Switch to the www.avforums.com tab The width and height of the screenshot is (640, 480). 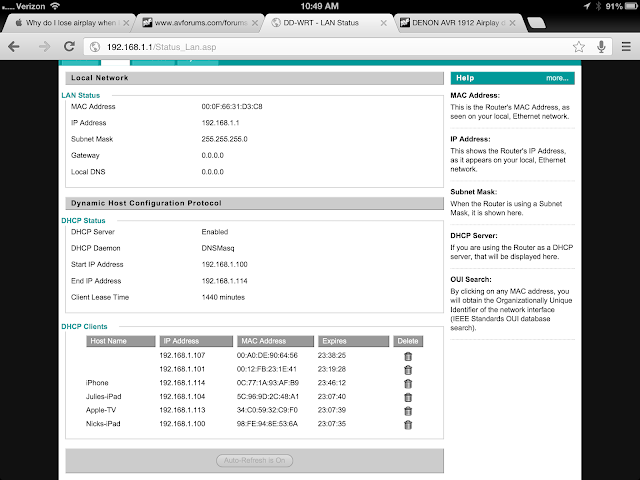point(198,23)
